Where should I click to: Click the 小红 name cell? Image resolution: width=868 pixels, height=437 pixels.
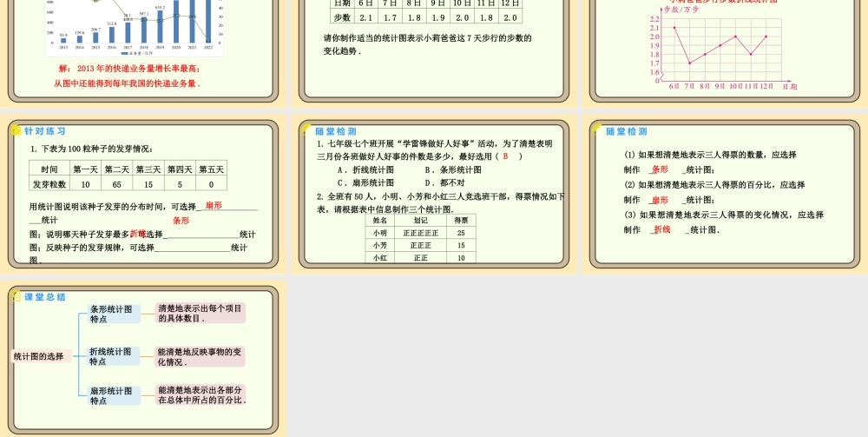coord(380,257)
